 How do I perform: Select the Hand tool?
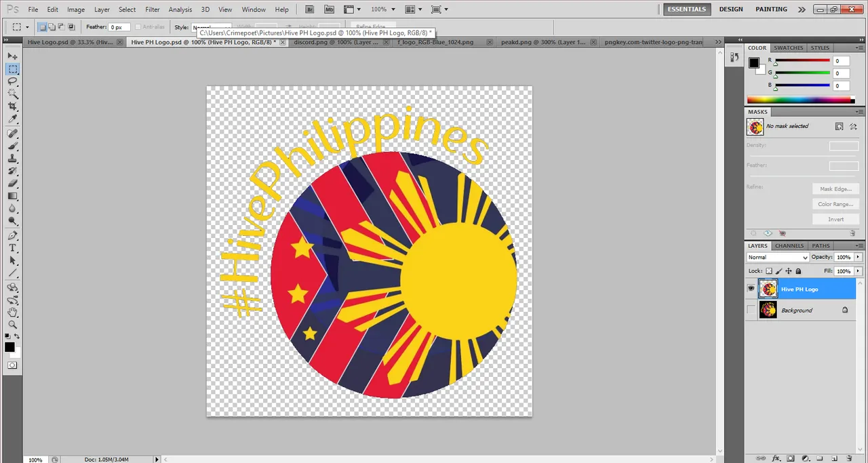coord(12,313)
